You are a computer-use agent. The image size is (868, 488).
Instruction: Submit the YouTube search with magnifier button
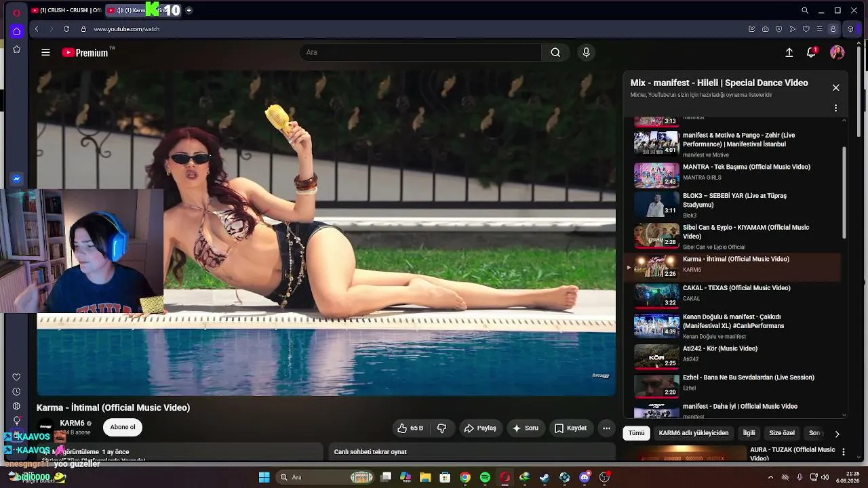pos(555,52)
